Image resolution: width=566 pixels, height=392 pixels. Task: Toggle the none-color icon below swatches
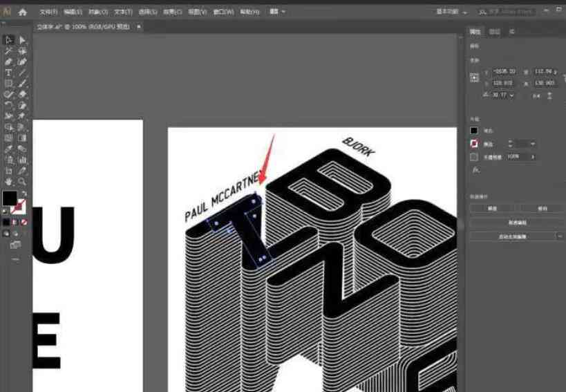click(24, 223)
